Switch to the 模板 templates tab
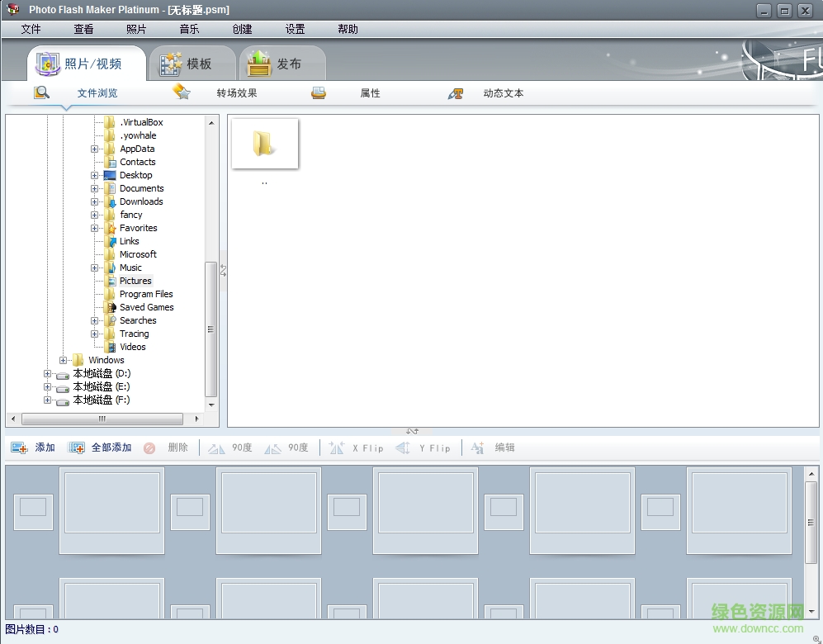 point(193,63)
